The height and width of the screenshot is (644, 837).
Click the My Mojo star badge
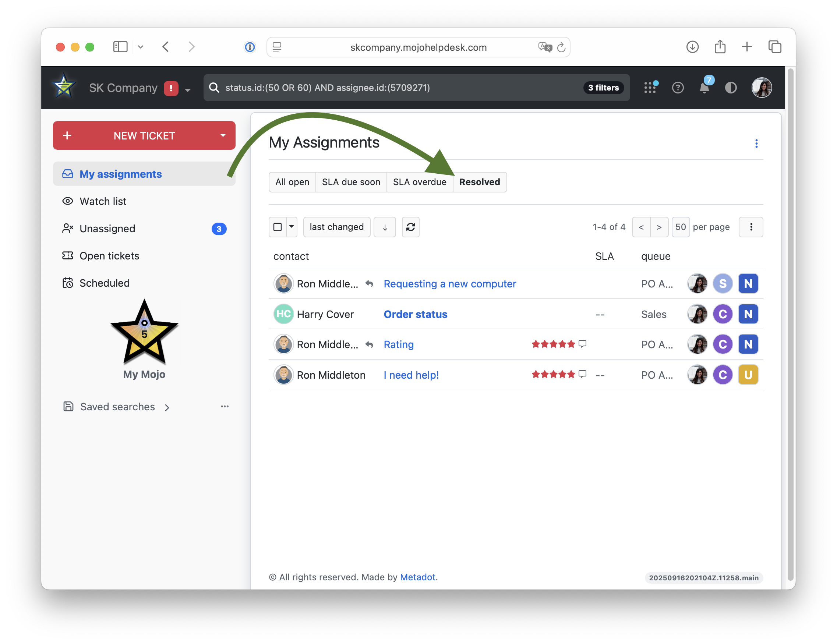point(144,332)
